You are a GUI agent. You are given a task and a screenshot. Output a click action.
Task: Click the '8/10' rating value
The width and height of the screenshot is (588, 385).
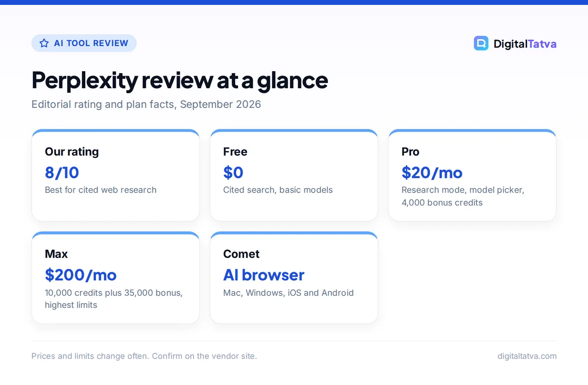tap(62, 172)
